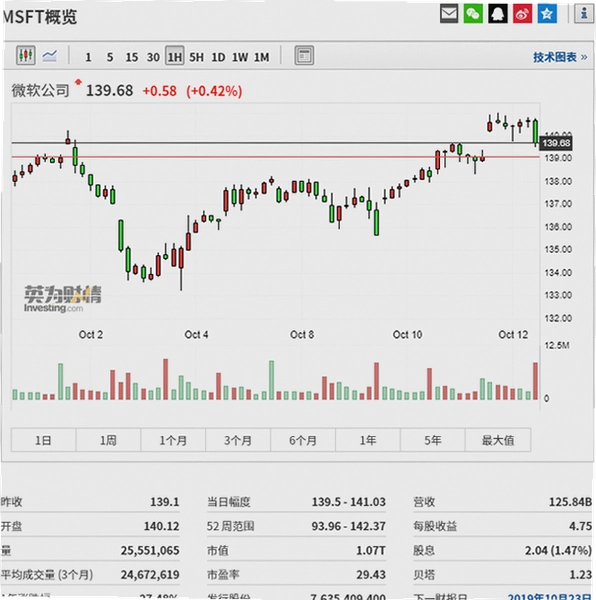Click the +0.58 change value

(x=160, y=91)
